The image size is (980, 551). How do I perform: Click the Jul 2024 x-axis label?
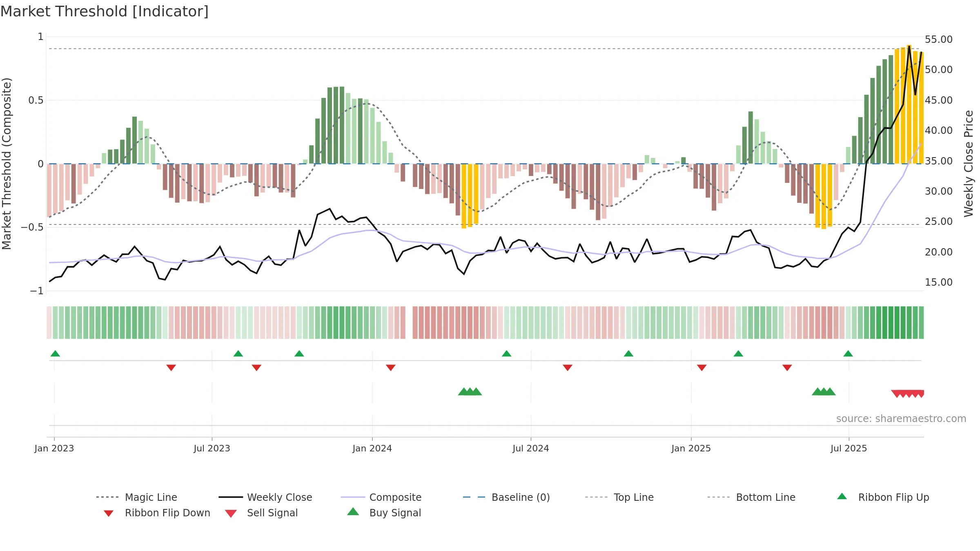pos(531,449)
